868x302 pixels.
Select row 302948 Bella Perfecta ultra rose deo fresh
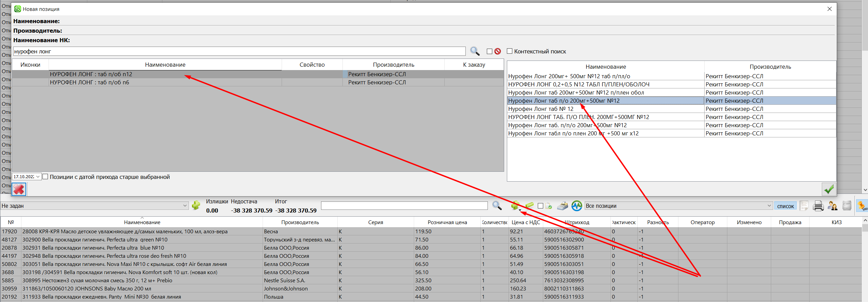tap(431, 256)
